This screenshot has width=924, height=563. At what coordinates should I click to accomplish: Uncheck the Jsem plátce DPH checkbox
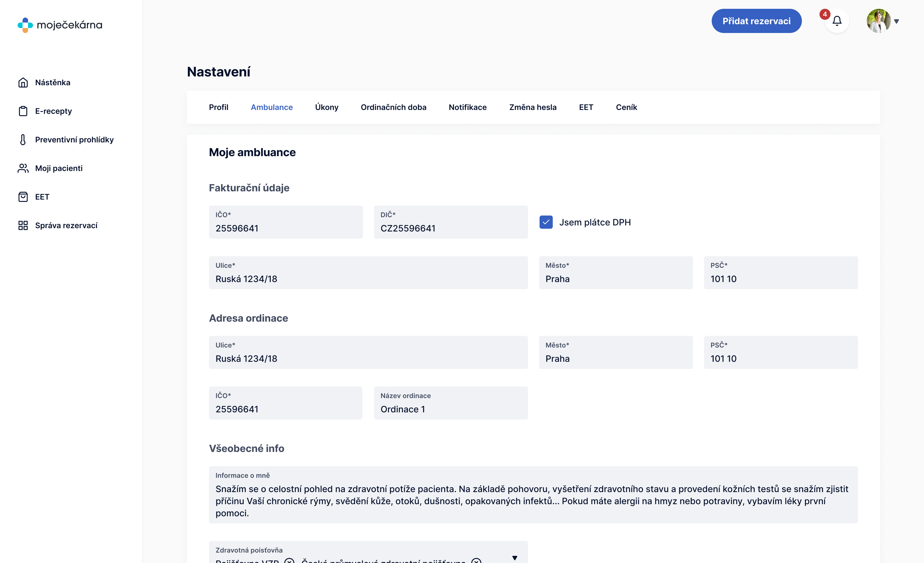coord(546,222)
